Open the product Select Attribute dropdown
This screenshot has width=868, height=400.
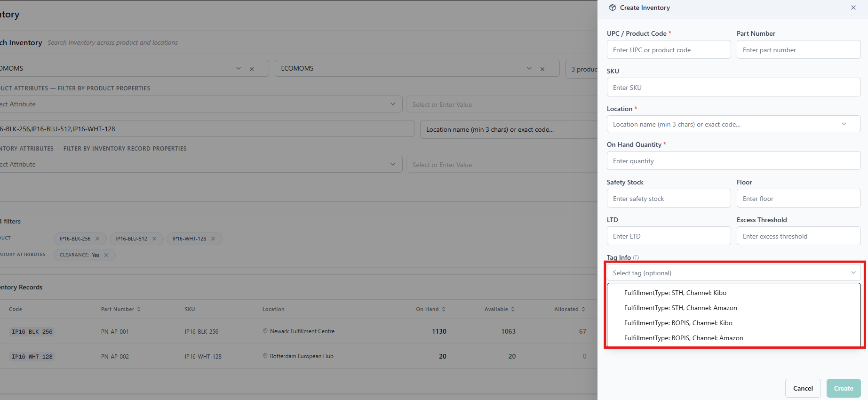tap(201, 104)
